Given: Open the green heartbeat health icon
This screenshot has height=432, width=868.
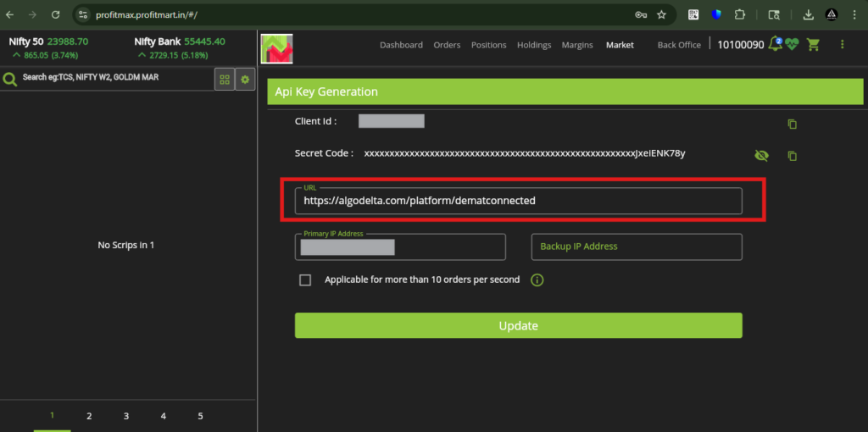Looking at the screenshot, I should point(793,44).
